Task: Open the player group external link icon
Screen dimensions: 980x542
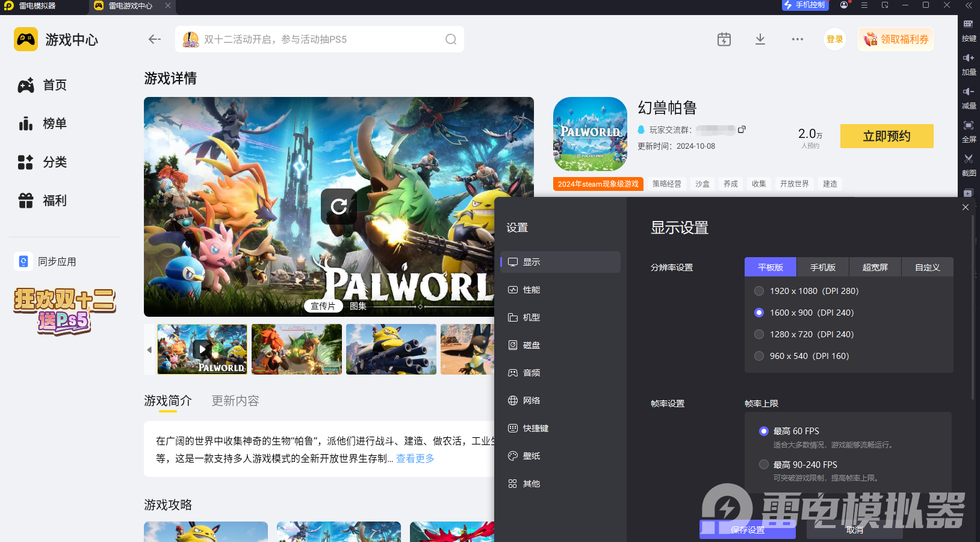Action: click(x=742, y=129)
